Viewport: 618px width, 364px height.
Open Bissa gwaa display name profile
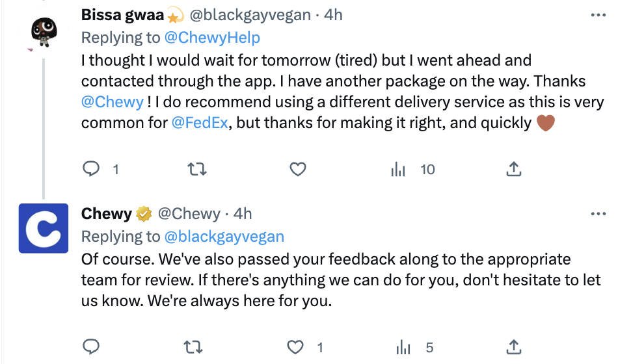coord(123,15)
